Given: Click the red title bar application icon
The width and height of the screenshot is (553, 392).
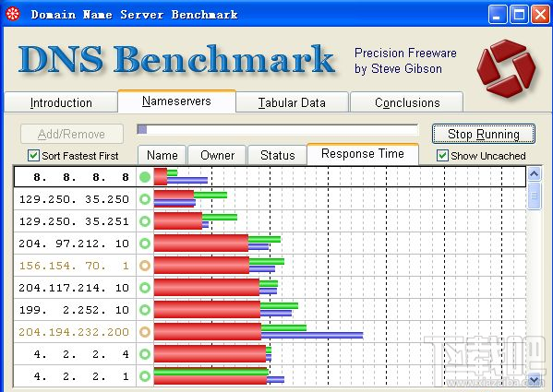Looking at the screenshot, I should point(13,14).
